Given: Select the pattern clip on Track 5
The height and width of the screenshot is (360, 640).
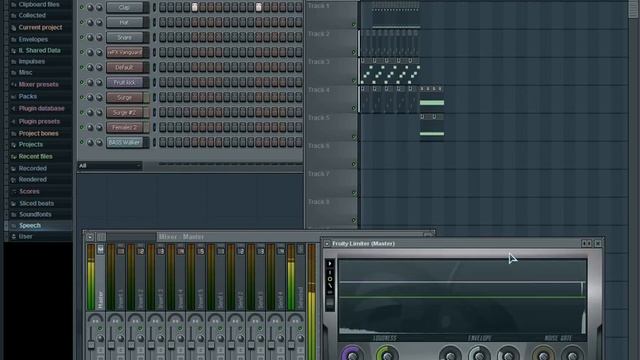Looking at the screenshot, I should coord(432,127).
